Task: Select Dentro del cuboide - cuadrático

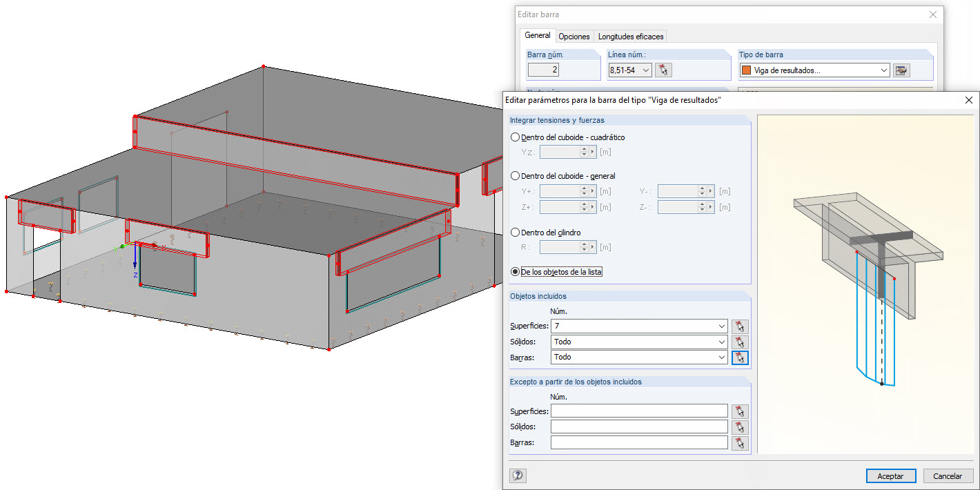Action: pos(516,137)
